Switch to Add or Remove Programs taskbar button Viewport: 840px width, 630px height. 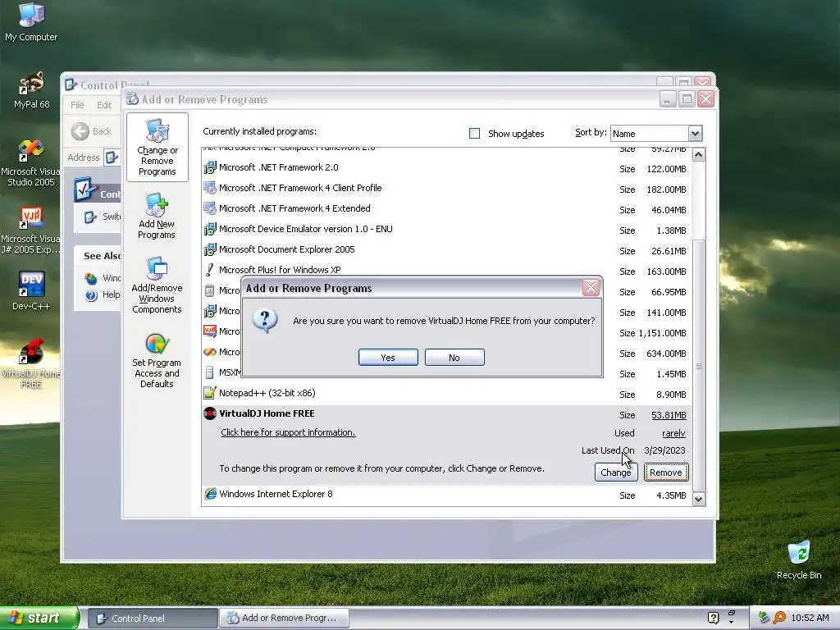click(x=284, y=619)
